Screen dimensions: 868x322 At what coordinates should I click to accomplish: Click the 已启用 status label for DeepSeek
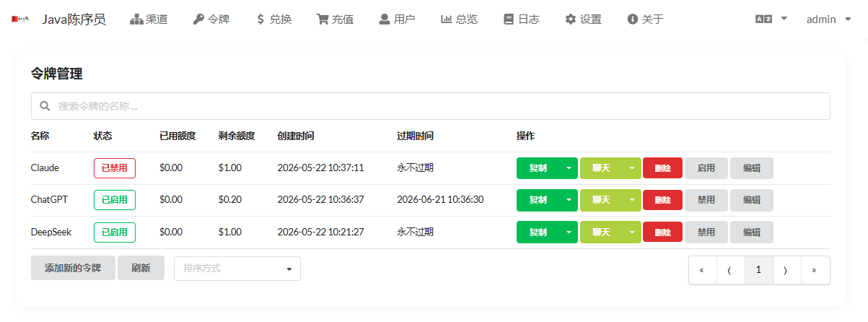tap(115, 232)
